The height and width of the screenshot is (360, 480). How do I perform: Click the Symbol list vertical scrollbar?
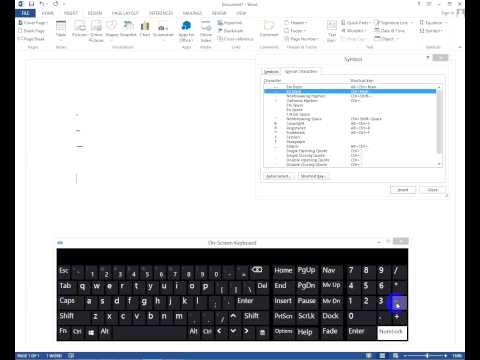[x=439, y=125]
